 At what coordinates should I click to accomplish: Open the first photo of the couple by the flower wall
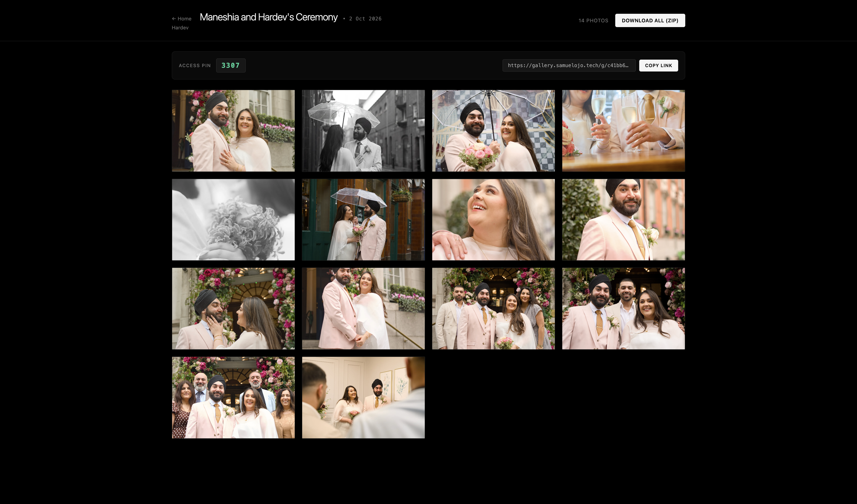[233, 131]
